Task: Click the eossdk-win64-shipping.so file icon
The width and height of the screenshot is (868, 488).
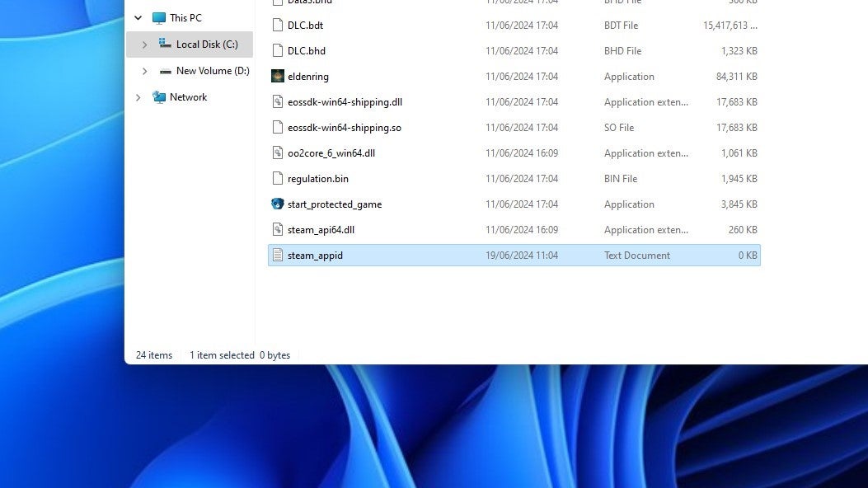Action: point(277,127)
